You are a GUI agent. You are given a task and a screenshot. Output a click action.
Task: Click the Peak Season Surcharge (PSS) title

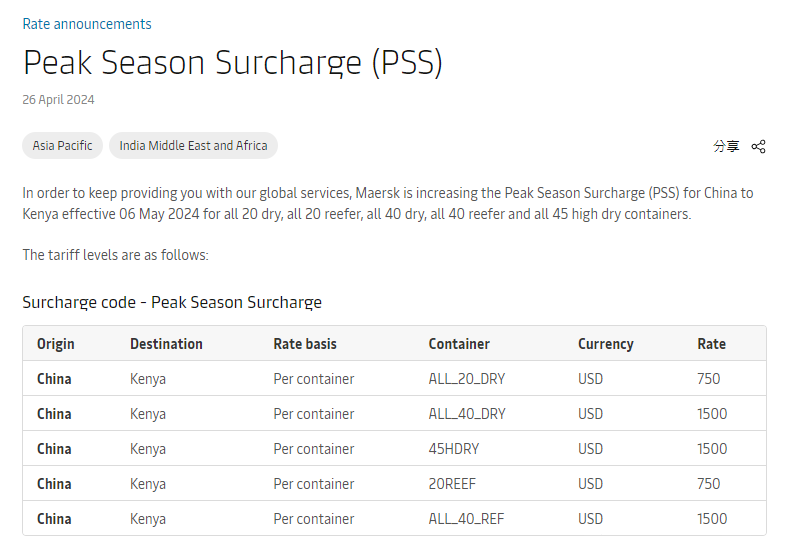pos(233,62)
